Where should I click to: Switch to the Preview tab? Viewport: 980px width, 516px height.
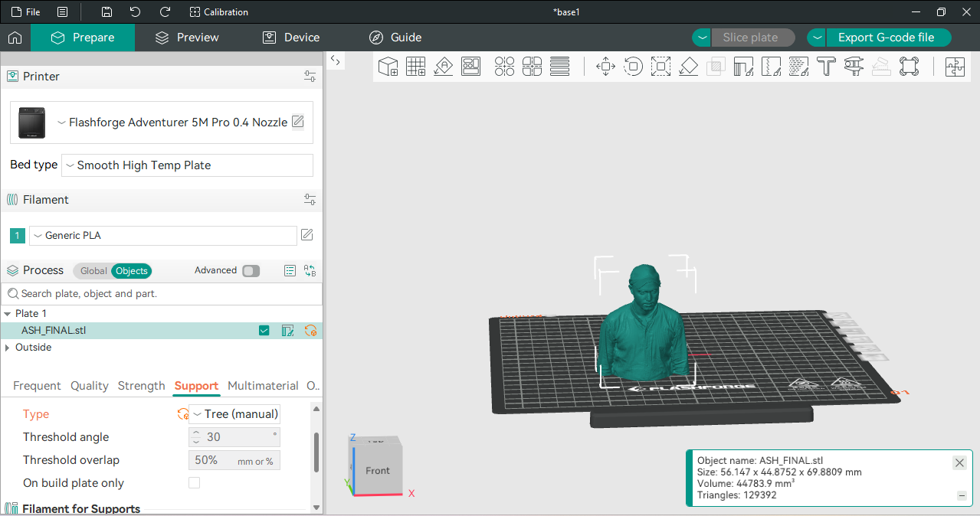click(x=187, y=38)
